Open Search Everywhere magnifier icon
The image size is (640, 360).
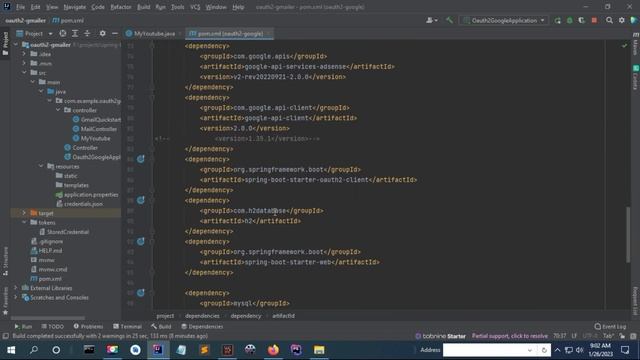click(x=609, y=20)
